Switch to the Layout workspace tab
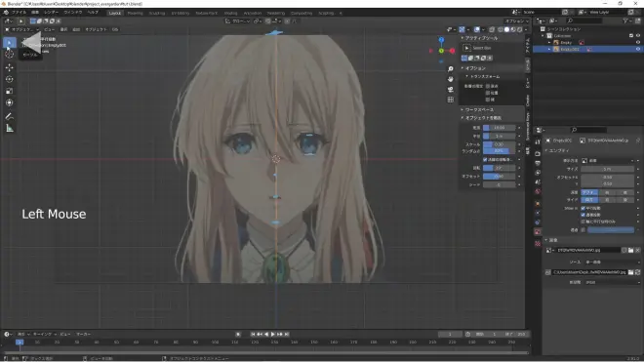This screenshot has width=644, height=362. pyautogui.click(x=115, y=13)
